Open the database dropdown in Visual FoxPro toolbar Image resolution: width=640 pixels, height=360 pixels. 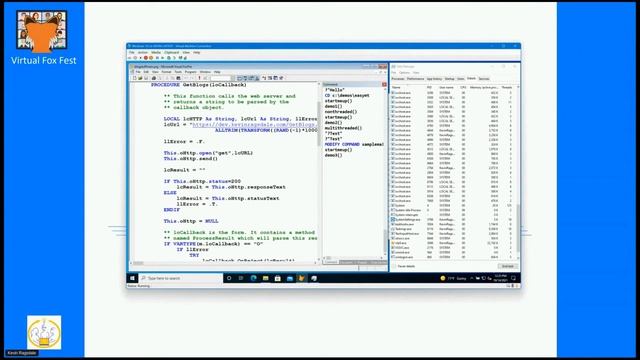click(221, 78)
